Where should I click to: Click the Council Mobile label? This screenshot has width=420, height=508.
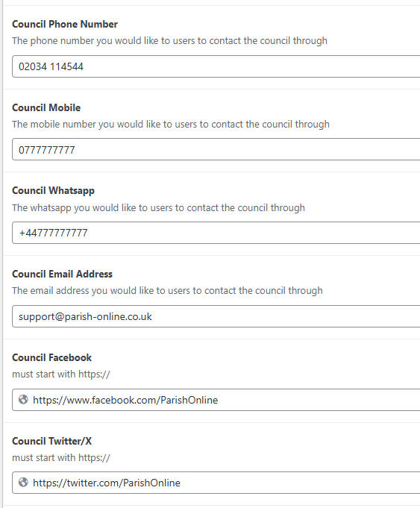tap(46, 108)
